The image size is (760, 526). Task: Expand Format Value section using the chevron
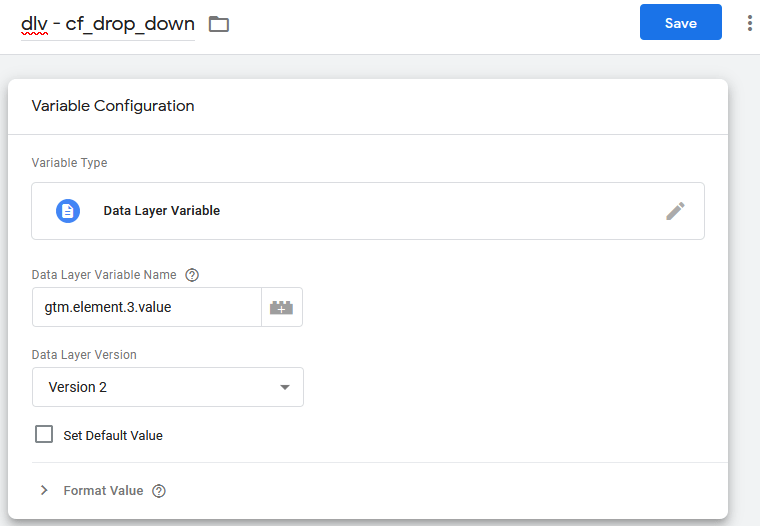[44, 491]
